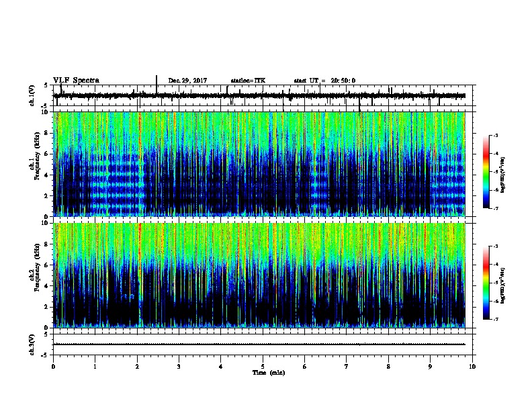
Task: Click the ch.1 voltage waveform trace
Action: (x=259, y=95)
